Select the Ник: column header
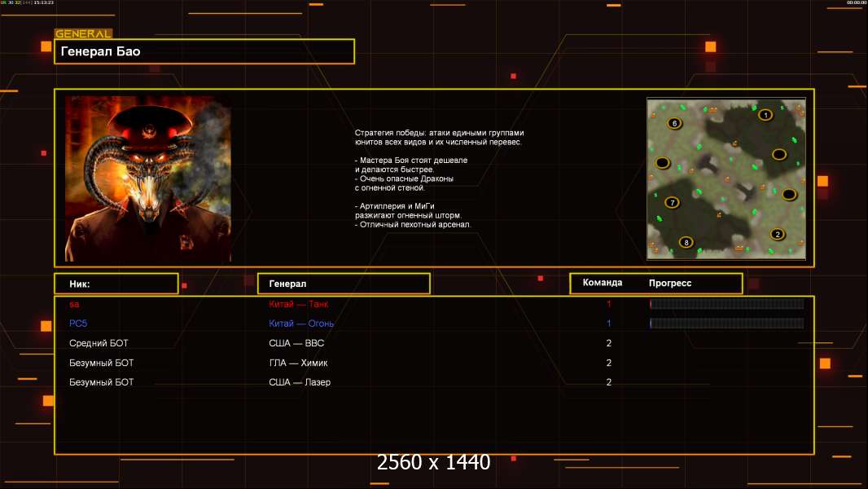 click(116, 284)
